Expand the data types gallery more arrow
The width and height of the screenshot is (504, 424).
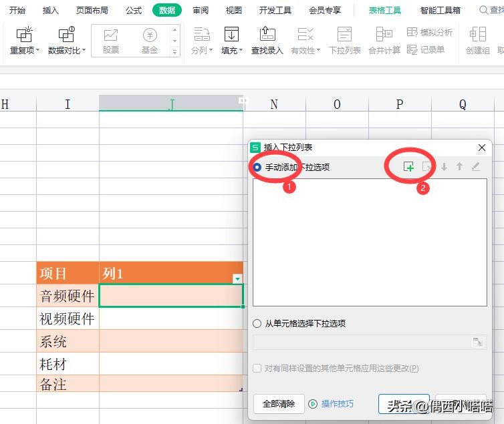(x=175, y=51)
